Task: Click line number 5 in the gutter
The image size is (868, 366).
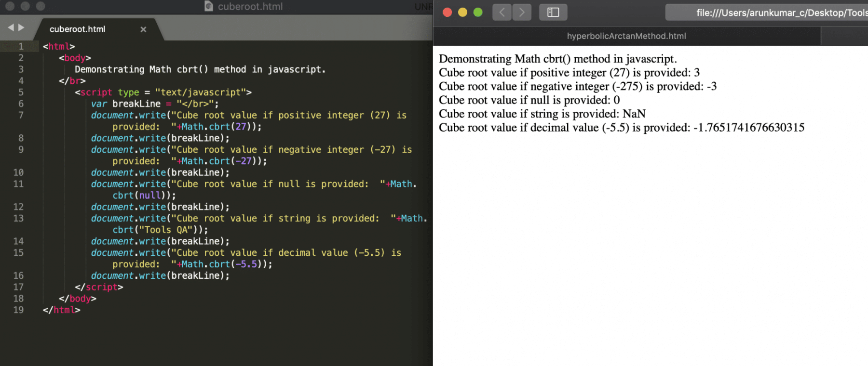Action: point(21,92)
